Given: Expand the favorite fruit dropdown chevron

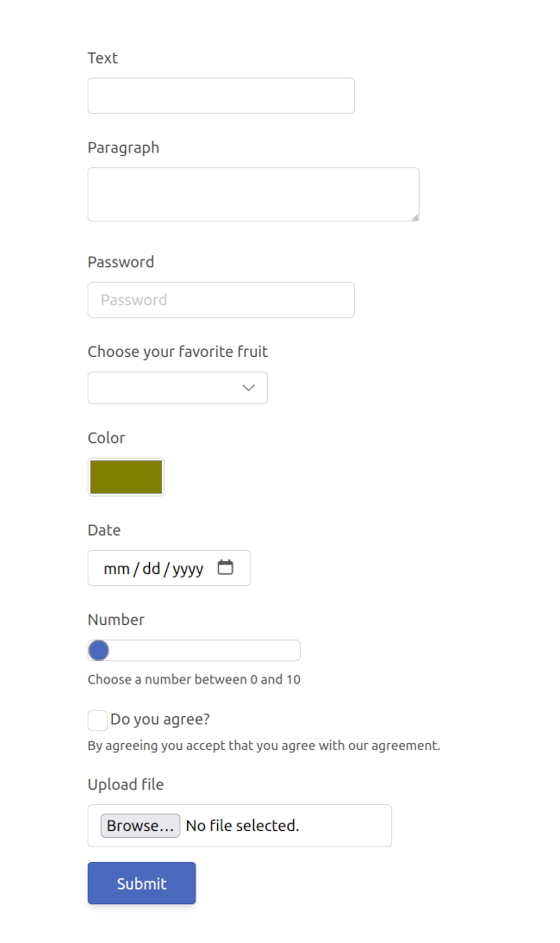Looking at the screenshot, I should tap(249, 388).
